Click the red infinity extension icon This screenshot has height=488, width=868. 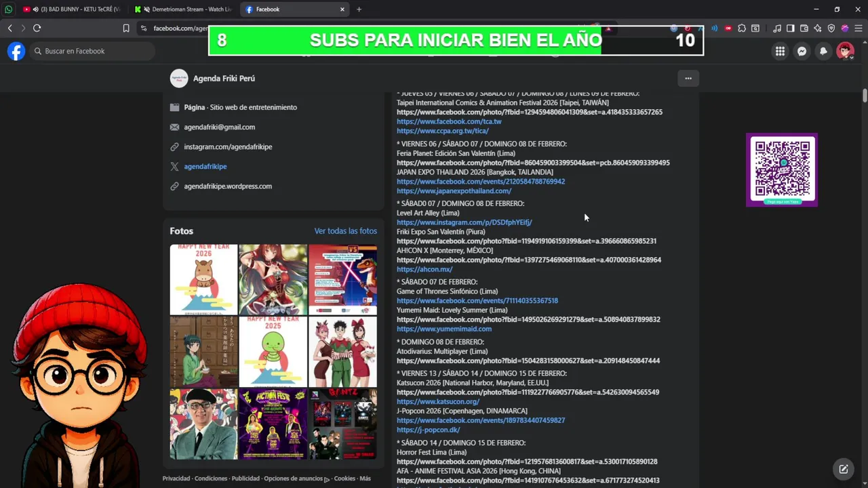tap(728, 28)
